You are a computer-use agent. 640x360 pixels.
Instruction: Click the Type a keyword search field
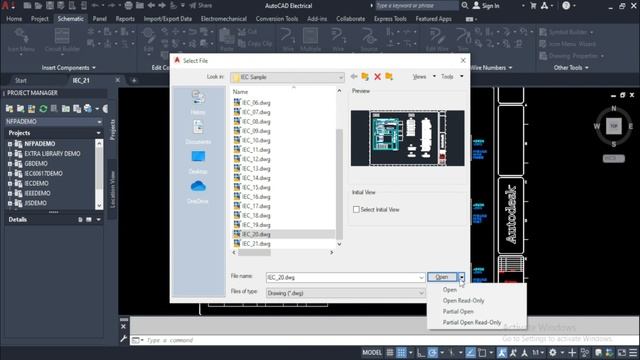coord(416,6)
